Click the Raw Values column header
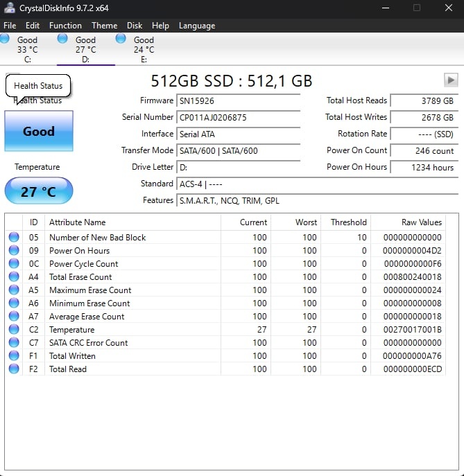 click(x=408, y=222)
